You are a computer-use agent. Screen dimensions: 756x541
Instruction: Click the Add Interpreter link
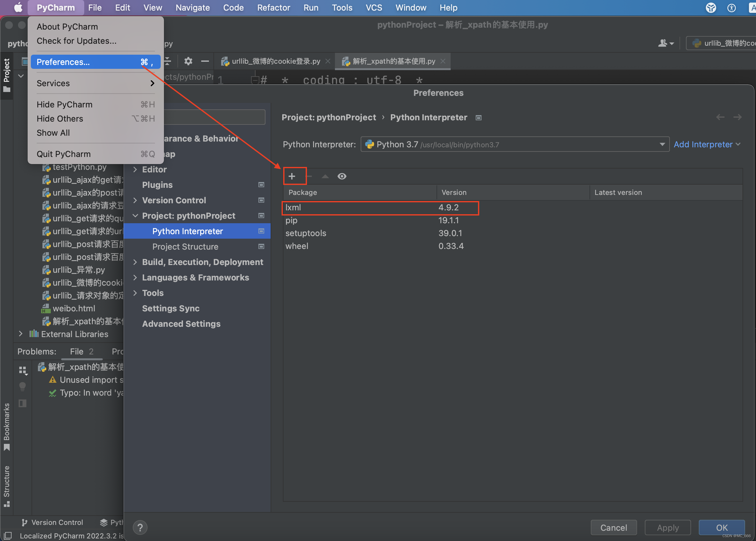point(707,144)
